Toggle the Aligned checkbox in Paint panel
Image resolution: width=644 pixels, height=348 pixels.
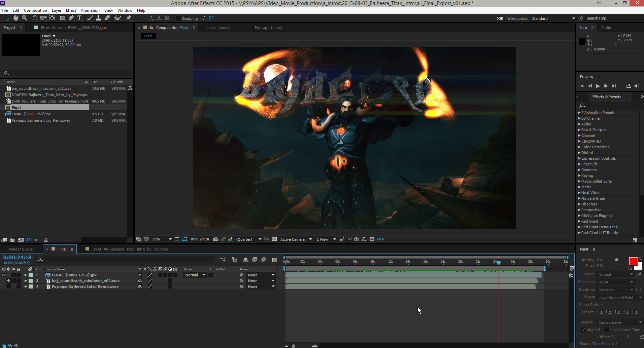(583, 330)
